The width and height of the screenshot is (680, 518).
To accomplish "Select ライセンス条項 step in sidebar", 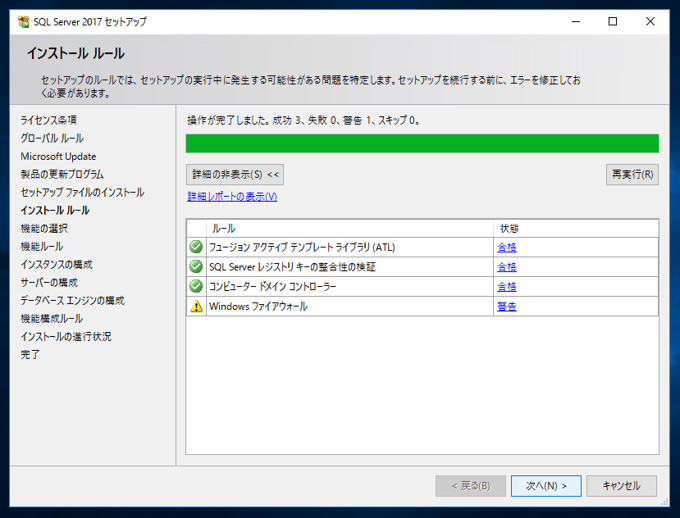I will click(x=49, y=120).
